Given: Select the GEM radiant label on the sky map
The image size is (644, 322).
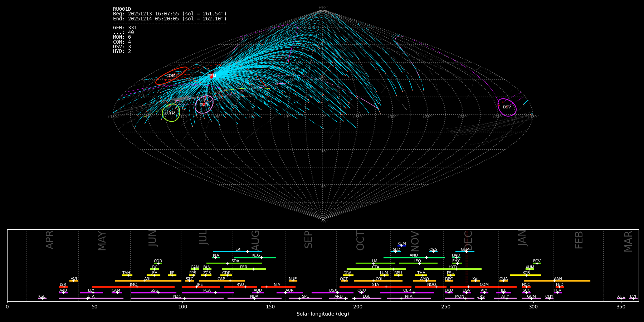Looking at the screenshot, I should pyautogui.click(x=212, y=76).
